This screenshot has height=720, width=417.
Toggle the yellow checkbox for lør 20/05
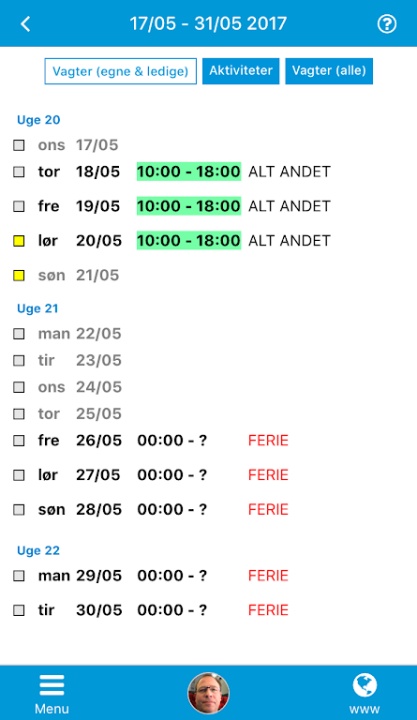[x=19, y=241]
